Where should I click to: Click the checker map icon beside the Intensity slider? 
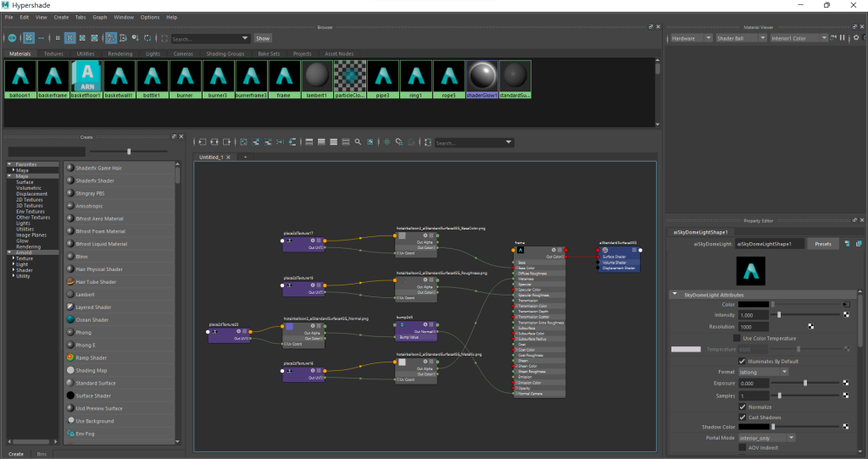[846, 315]
